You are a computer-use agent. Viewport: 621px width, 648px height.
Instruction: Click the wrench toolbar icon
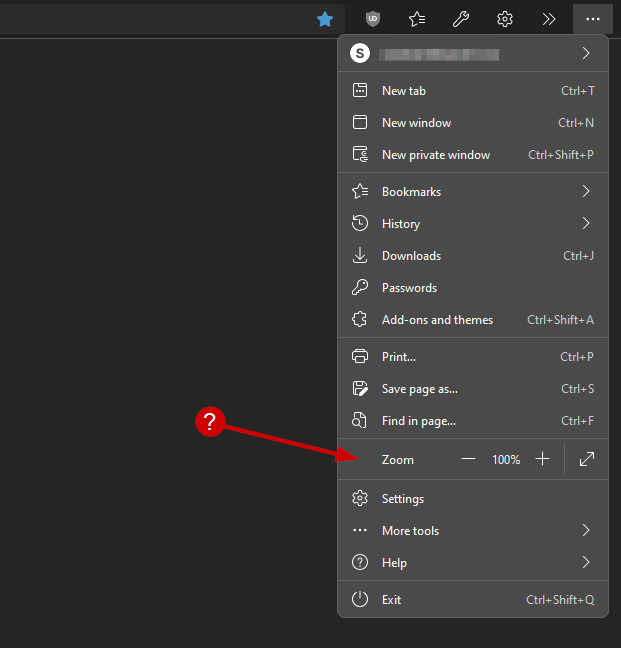click(461, 19)
